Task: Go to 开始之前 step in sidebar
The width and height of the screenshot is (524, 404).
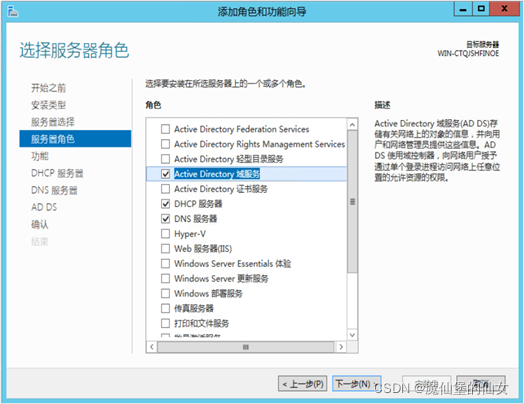Action: coord(48,88)
